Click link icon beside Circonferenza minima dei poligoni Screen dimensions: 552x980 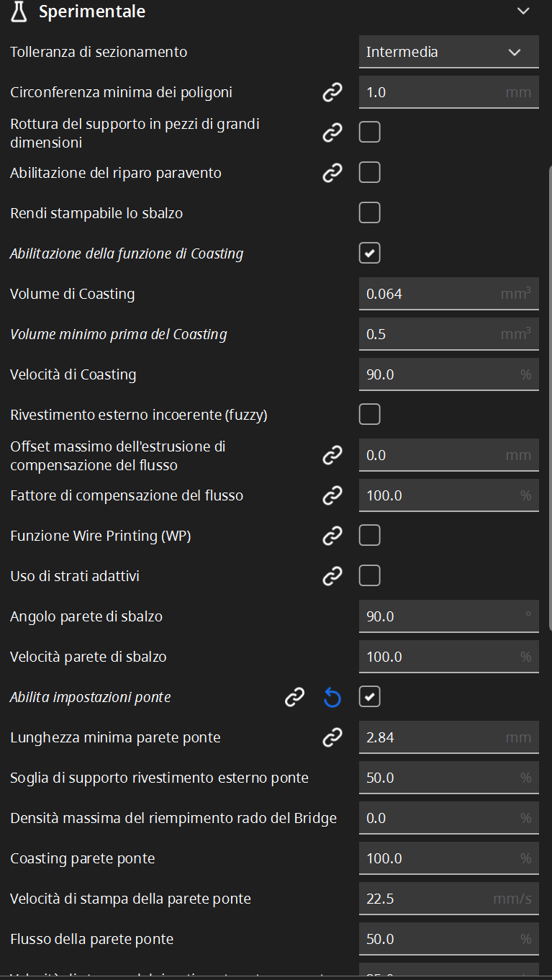coord(332,92)
